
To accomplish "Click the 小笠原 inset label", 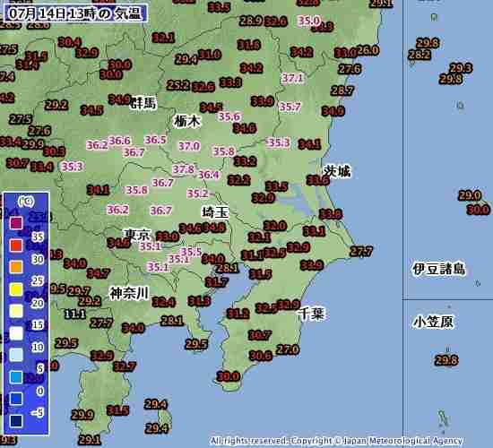I will [x=434, y=322].
